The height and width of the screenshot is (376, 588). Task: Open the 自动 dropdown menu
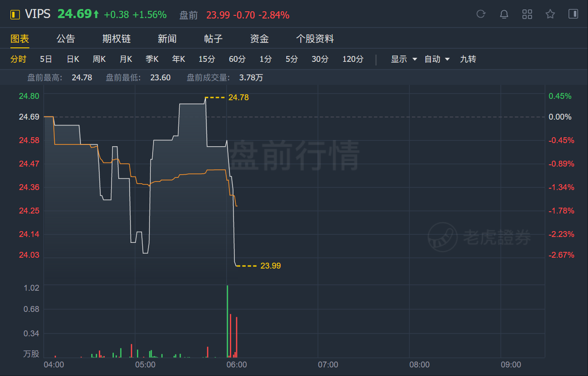[x=437, y=59]
